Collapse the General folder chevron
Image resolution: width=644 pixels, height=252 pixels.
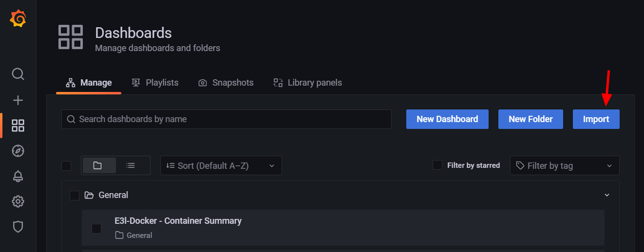pyautogui.click(x=607, y=195)
